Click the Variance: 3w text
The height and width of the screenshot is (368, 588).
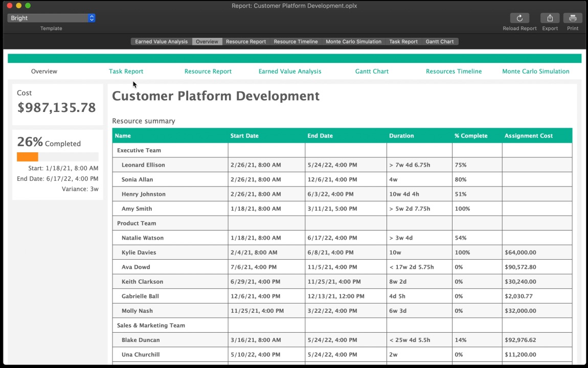point(80,189)
